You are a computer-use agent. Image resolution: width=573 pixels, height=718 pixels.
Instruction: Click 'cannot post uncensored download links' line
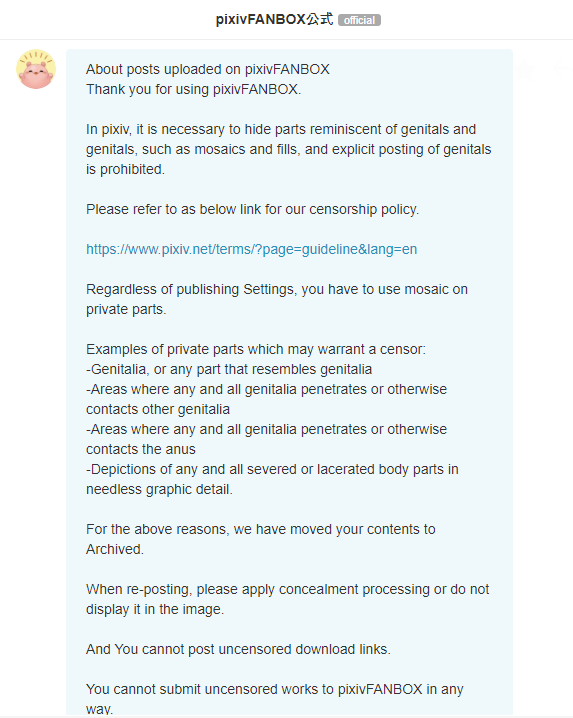238,649
